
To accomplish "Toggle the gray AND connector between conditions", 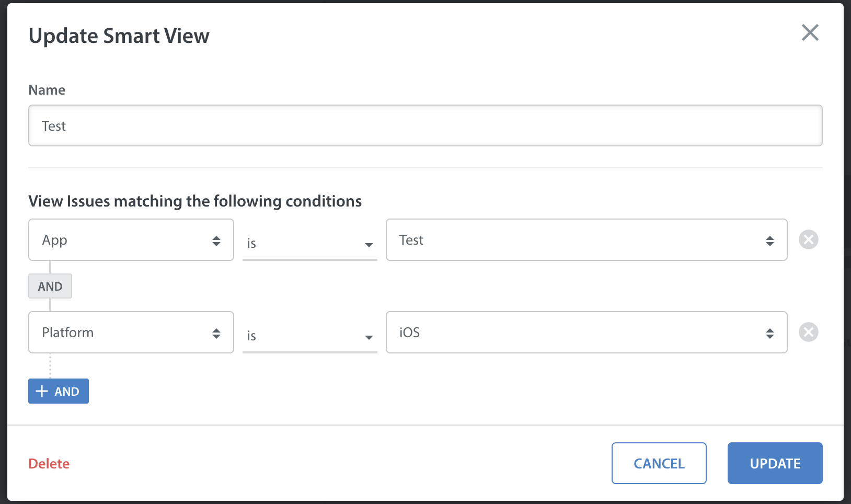I will point(50,286).
